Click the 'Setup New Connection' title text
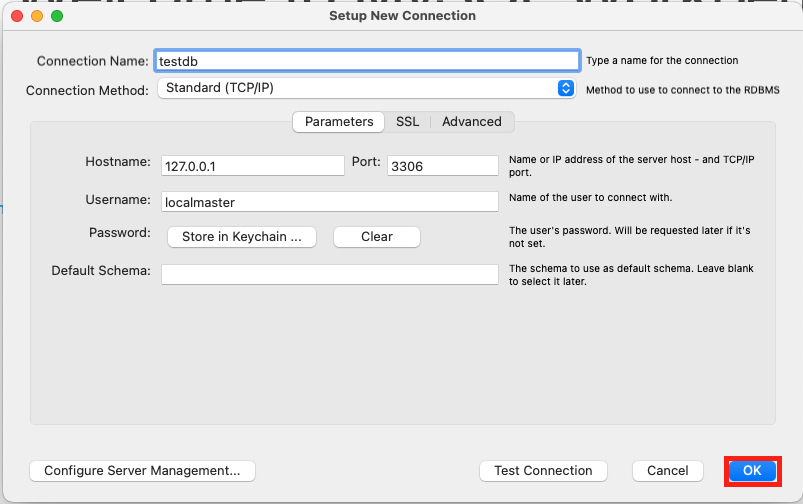This screenshot has width=803, height=504. point(402,16)
